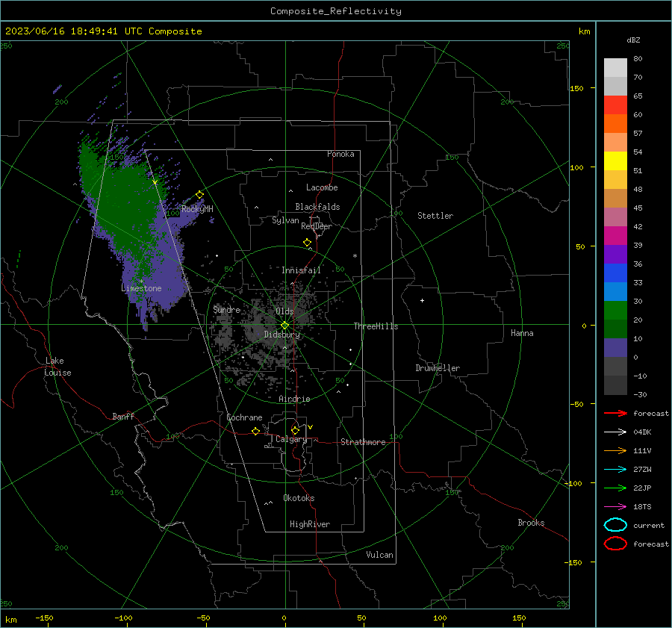Click the Strathmore label
Image resolution: width=672 pixels, height=628 pixels.
tap(363, 442)
